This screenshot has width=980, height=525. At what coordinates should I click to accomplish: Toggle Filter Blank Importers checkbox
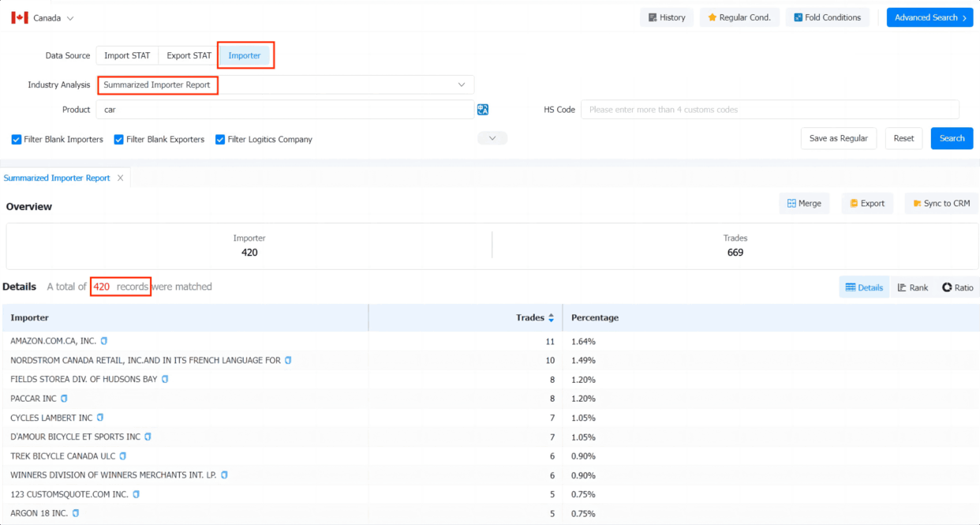[17, 140]
